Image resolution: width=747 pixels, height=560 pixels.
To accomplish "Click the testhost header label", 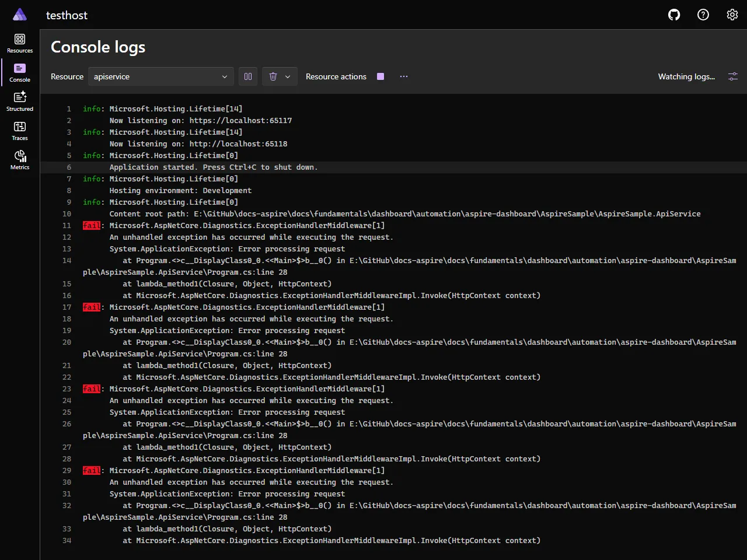I will (x=67, y=15).
